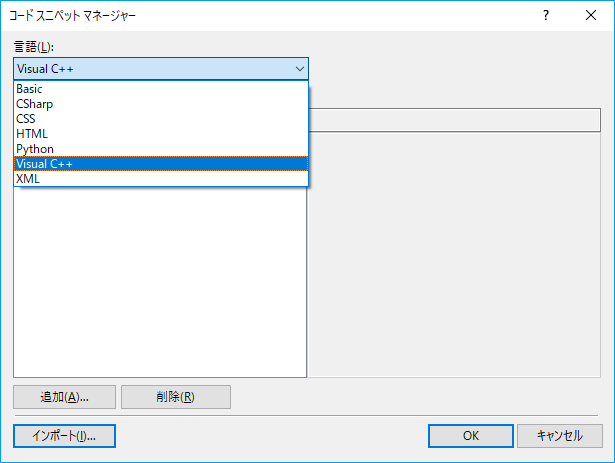The height and width of the screenshot is (463, 615).
Task: Collapse the language combo box arrow
Action: [300, 69]
